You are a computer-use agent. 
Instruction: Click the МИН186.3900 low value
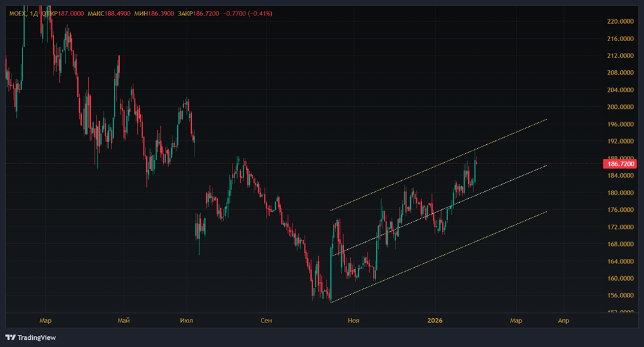154,14
